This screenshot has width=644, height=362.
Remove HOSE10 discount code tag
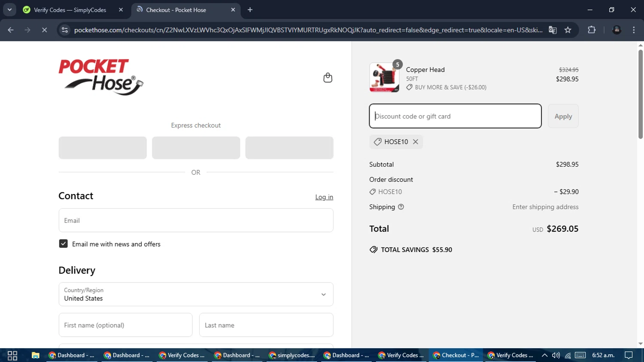[416, 142]
